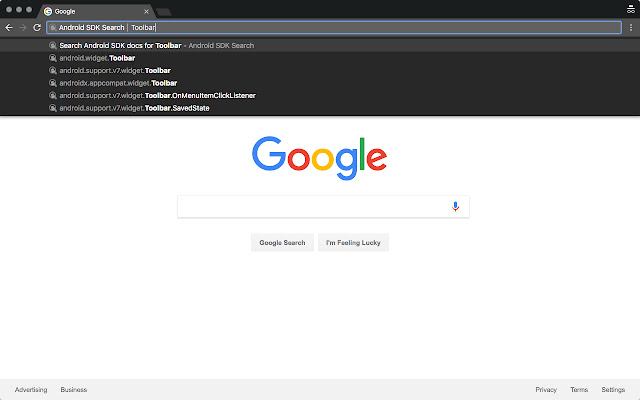Screen dimensions: 640x400
Task: Click the I'm Feeling Lucky button
Action: pyautogui.click(x=353, y=242)
